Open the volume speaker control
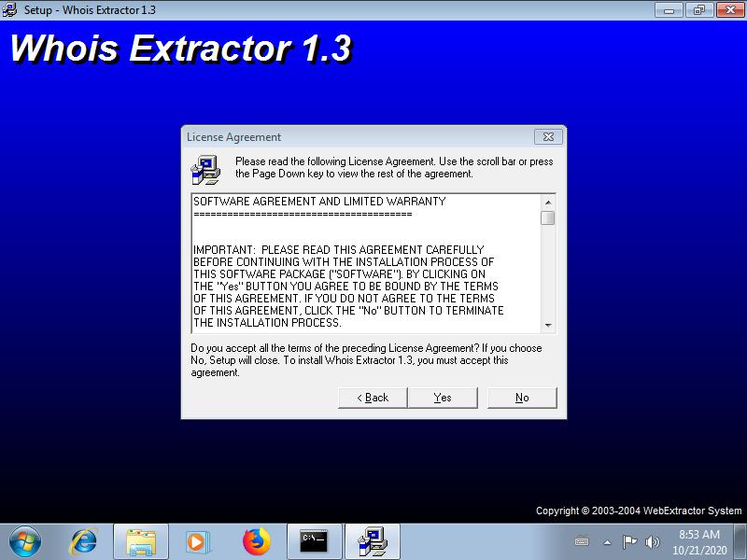Viewport: 747px width, 560px height. [652, 542]
